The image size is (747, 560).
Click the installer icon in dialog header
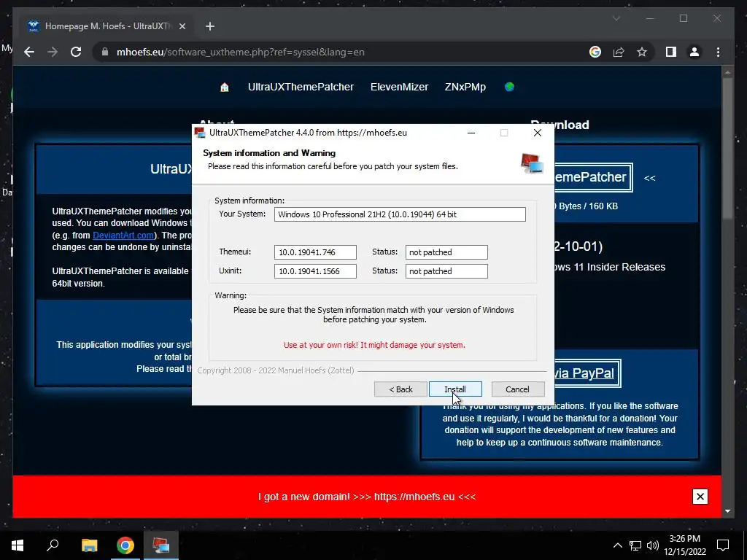(532, 163)
